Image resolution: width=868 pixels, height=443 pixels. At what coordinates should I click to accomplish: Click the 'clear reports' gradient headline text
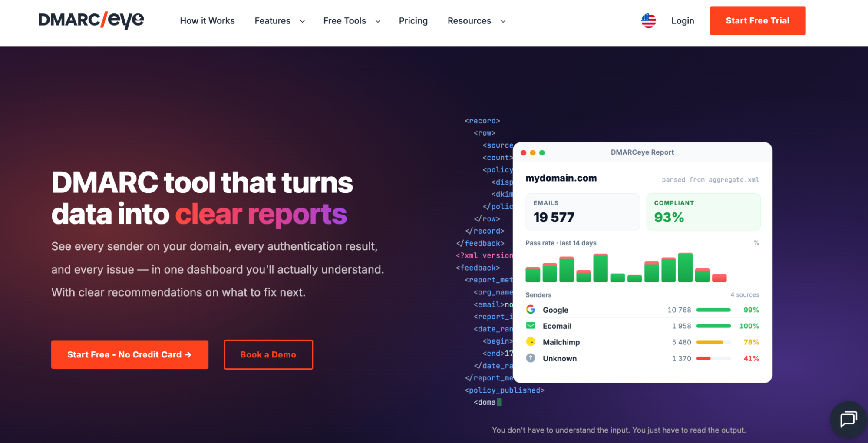pos(261,215)
